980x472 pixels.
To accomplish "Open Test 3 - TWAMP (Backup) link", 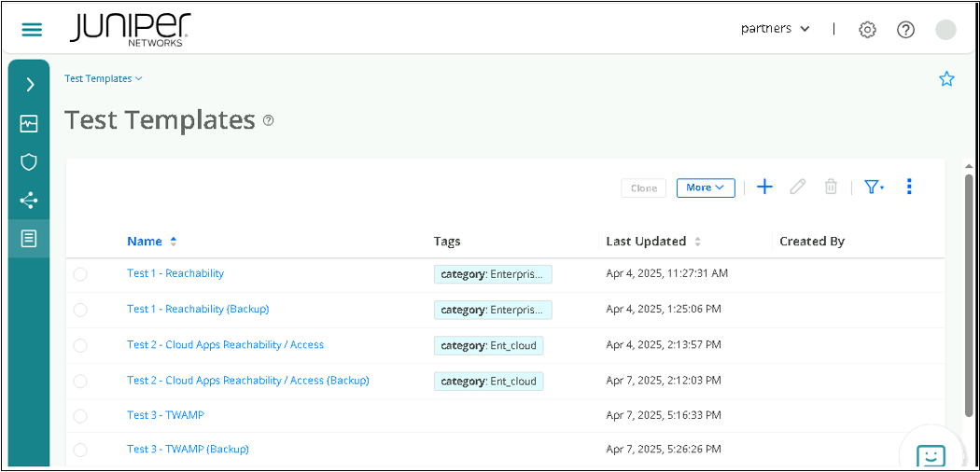I will click(189, 449).
